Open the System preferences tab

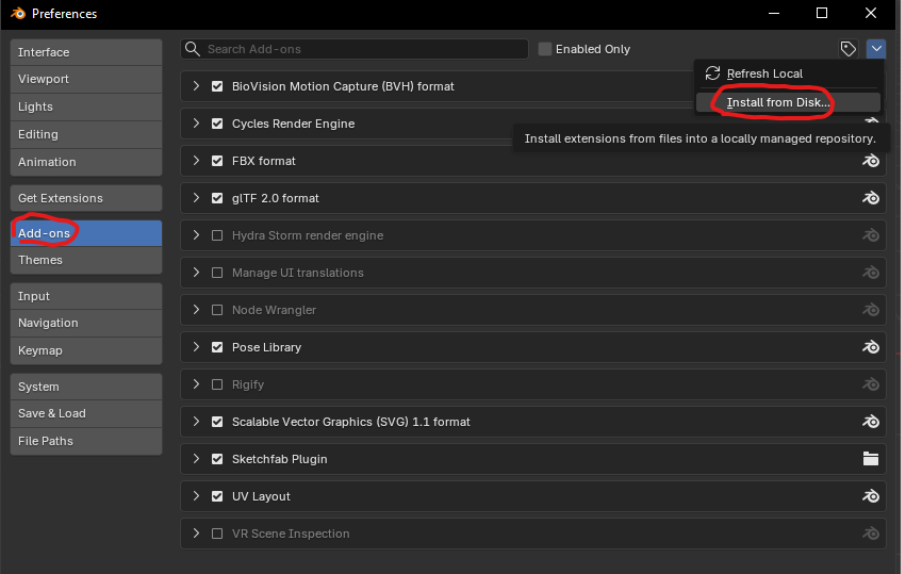(86, 387)
